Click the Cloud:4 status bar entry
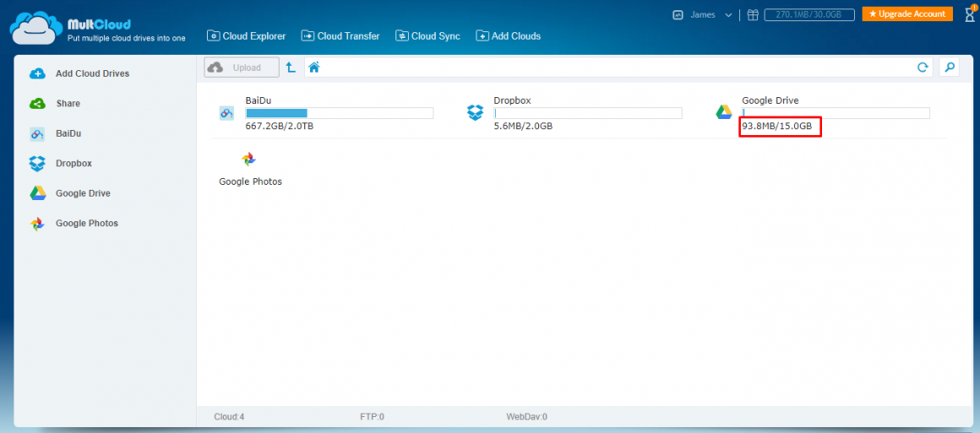Image resolution: width=980 pixels, height=433 pixels. (230, 417)
